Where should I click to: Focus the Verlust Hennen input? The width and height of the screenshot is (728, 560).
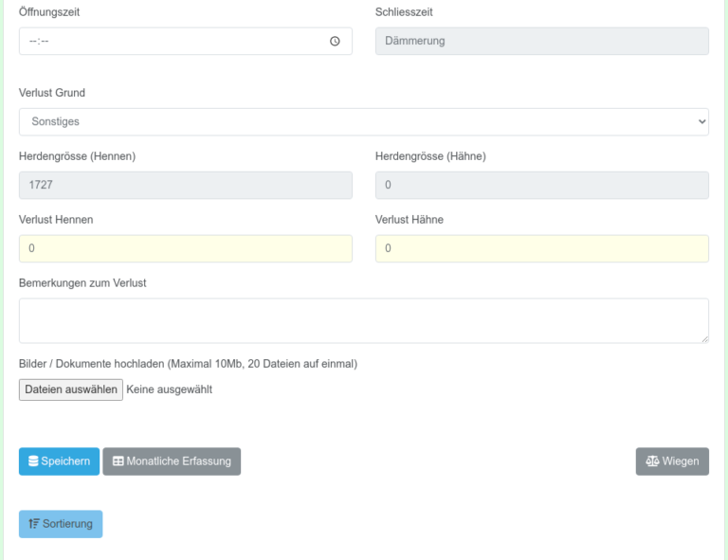click(x=186, y=248)
